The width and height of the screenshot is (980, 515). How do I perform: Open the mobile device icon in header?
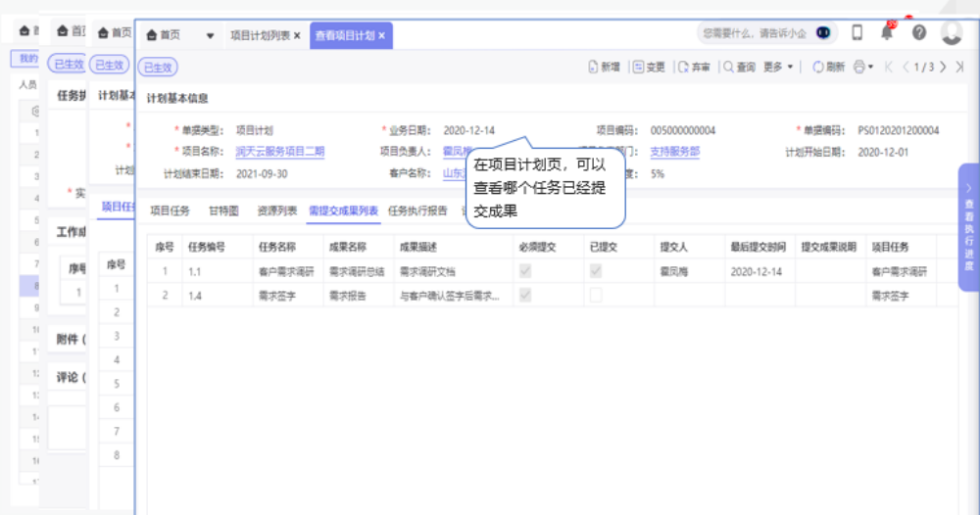857,32
